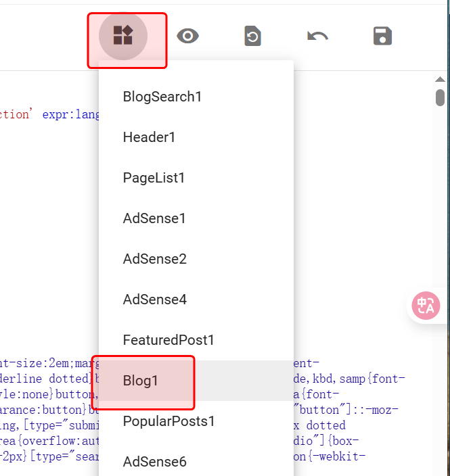Jump to the Header1 widget

[149, 137]
